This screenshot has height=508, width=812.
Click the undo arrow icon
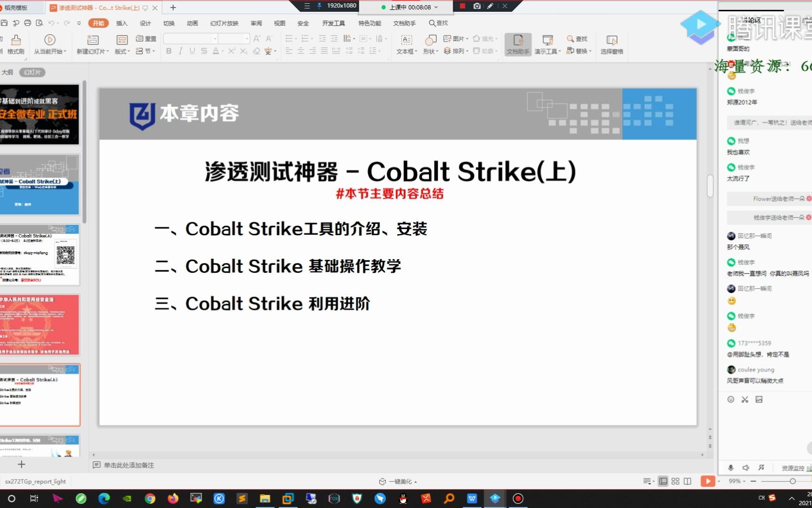(x=51, y=23)
